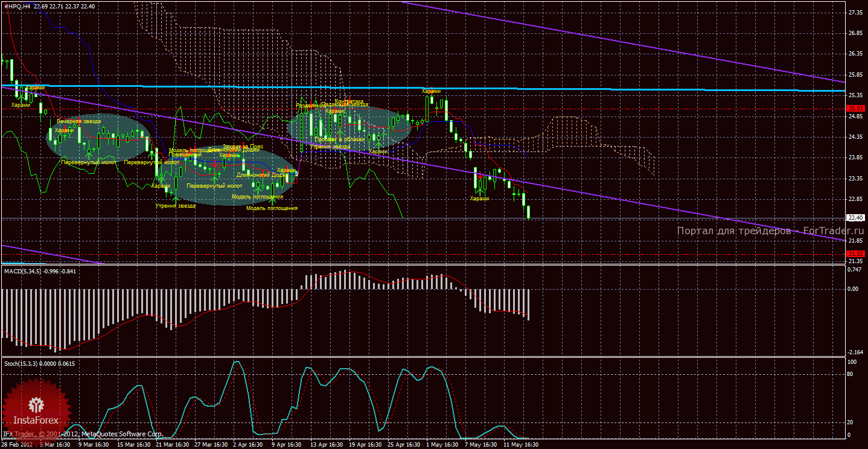868x449 pixels.
Task: Select the last white candlestick on the chart
Action: coord(529,212)
